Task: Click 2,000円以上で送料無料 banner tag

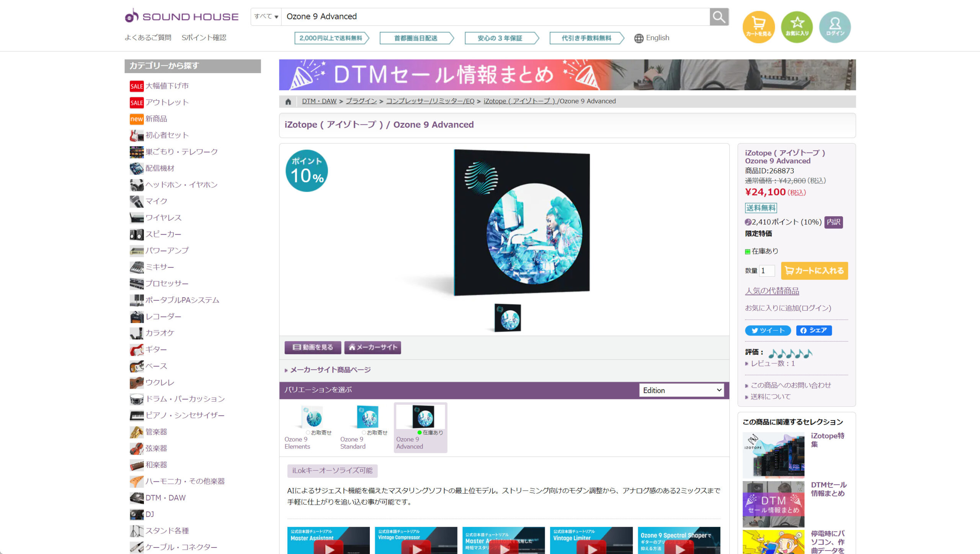Action: pyautogui.click(x=332, y=38)
